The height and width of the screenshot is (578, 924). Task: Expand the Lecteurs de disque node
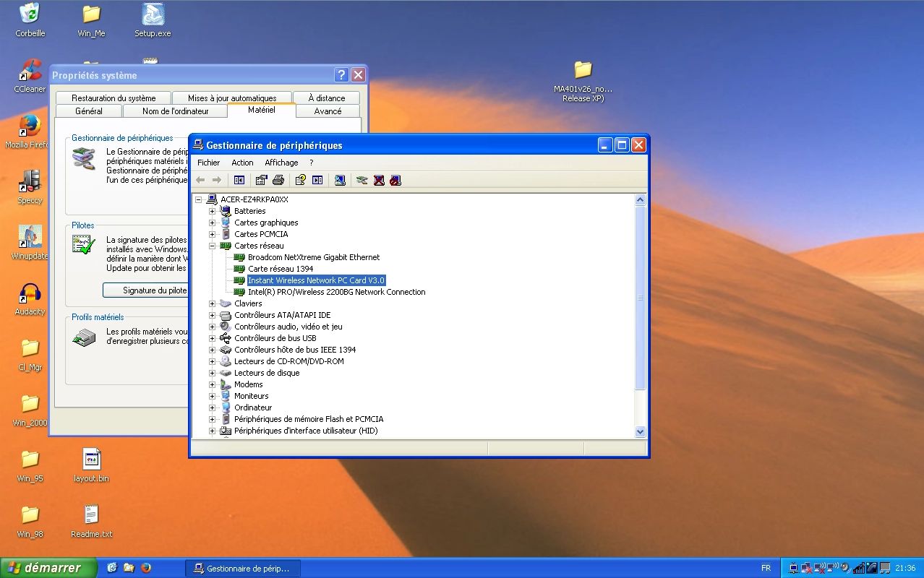tap(213, 373)
